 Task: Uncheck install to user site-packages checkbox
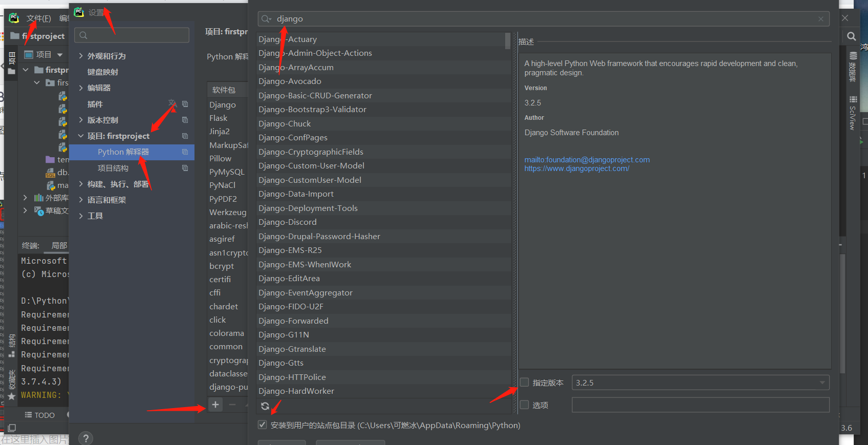pos(262,425)
